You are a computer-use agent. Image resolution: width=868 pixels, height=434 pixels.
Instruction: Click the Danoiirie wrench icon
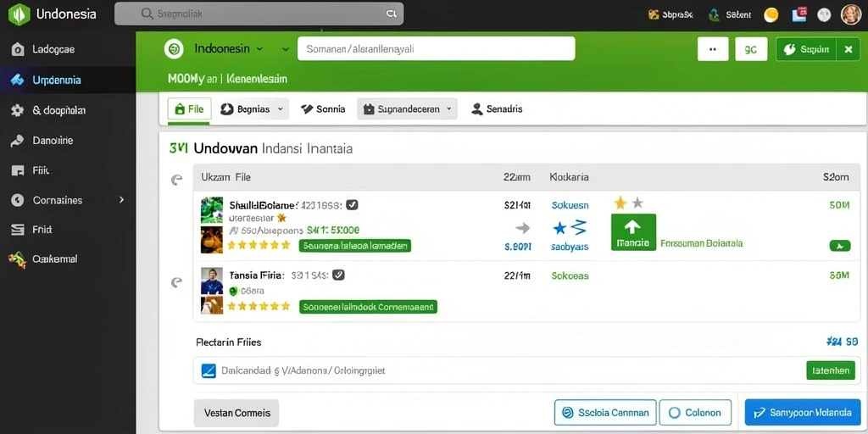(18, 142)
